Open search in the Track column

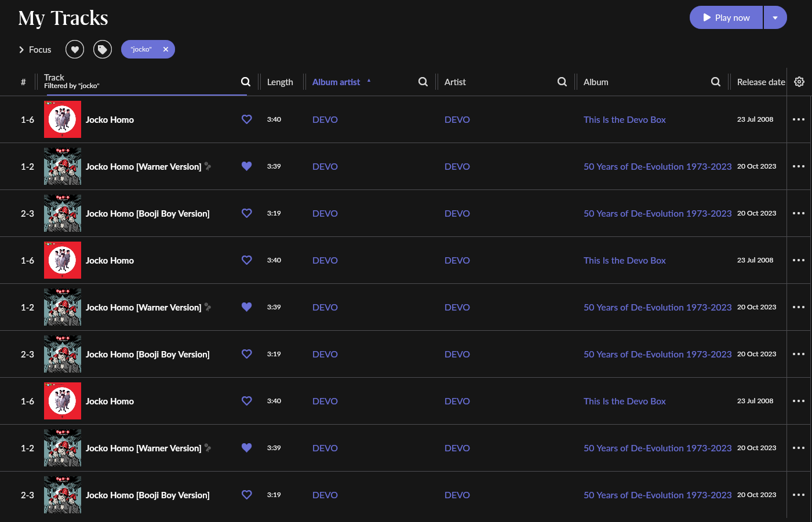246,82
